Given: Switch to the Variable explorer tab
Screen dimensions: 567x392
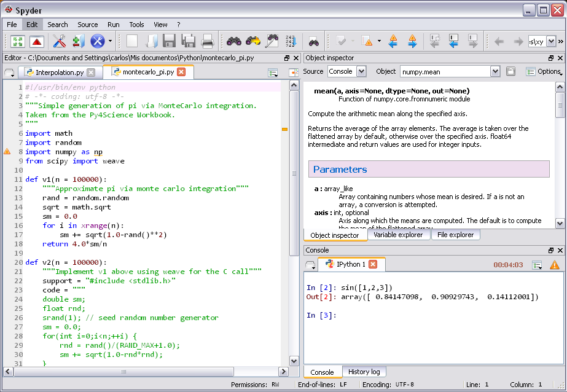Looking at the screenshot, I should pos(398,235).
